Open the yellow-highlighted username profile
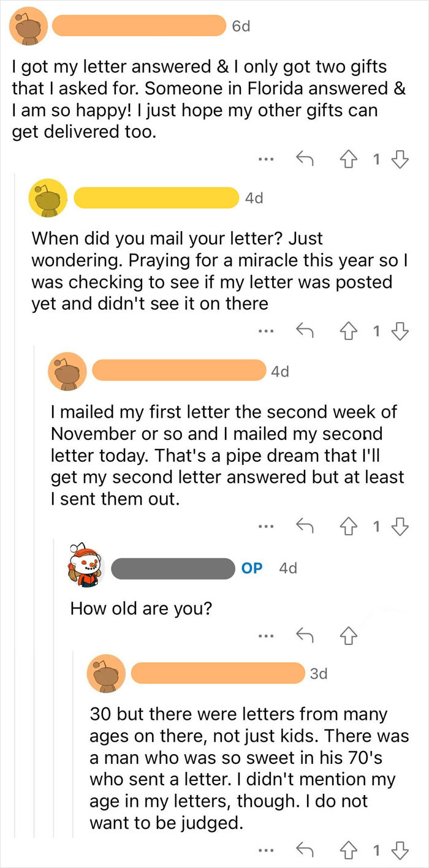The width and height of the screenshot is (429, 868). [156, 198]
